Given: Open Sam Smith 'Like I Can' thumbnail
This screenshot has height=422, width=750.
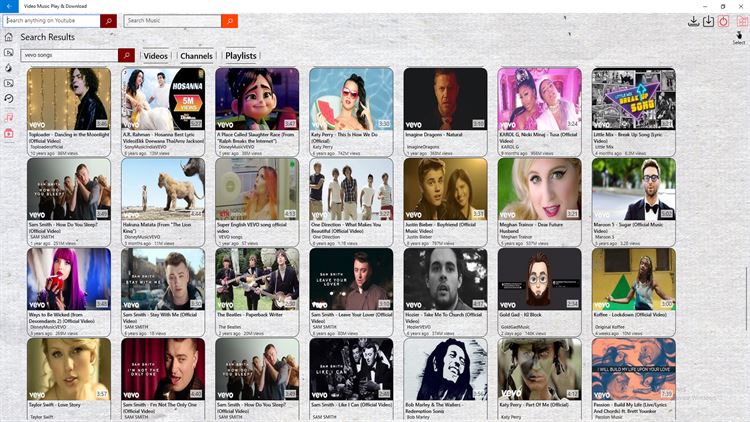Looking at the screenshot, I should coord(351,370).
